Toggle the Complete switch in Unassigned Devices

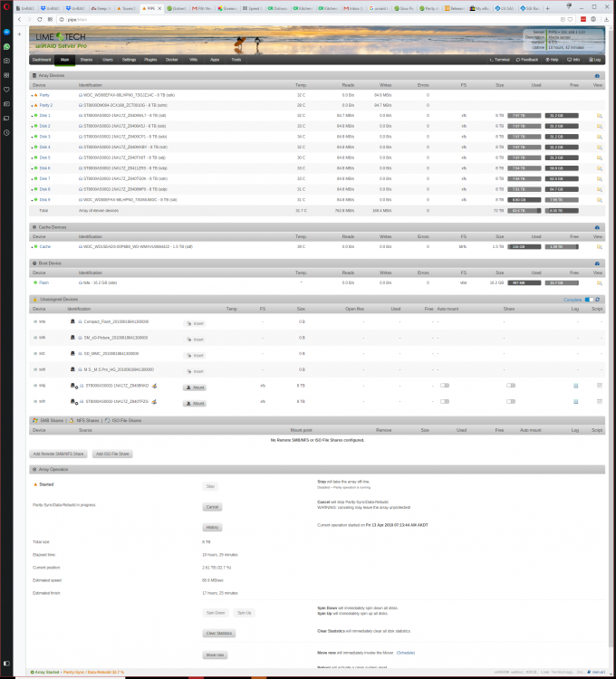coord(589,300)
